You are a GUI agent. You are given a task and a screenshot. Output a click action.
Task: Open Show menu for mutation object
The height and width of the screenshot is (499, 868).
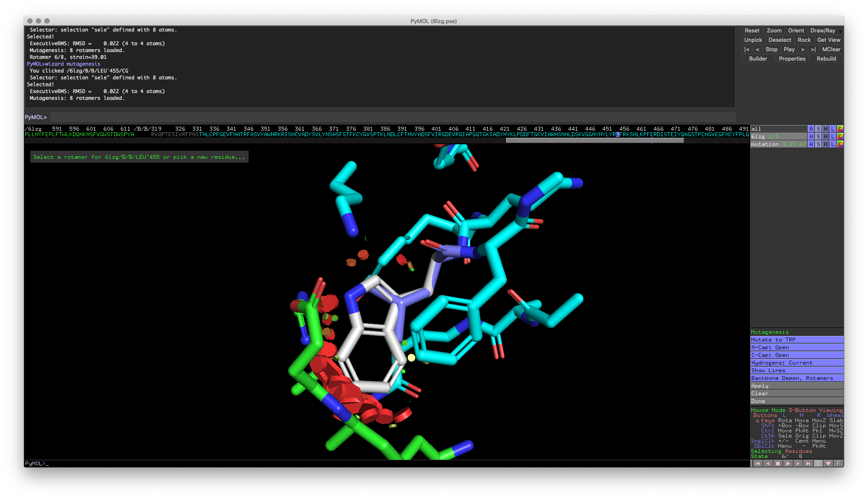click(818, 144)
